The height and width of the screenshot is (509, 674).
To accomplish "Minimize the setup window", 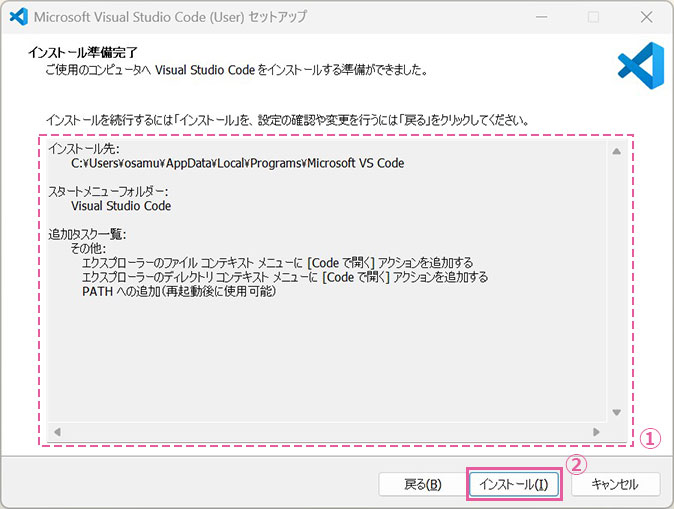I will 542,17.
